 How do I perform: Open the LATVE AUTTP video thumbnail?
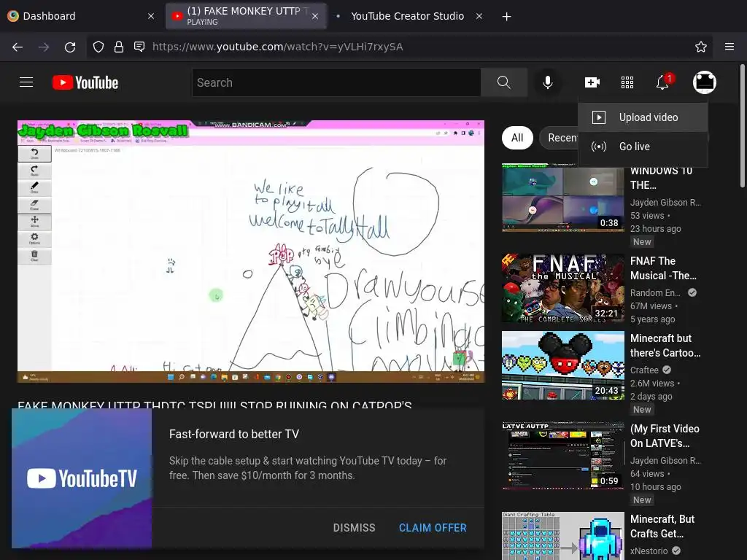pos(563,456)
